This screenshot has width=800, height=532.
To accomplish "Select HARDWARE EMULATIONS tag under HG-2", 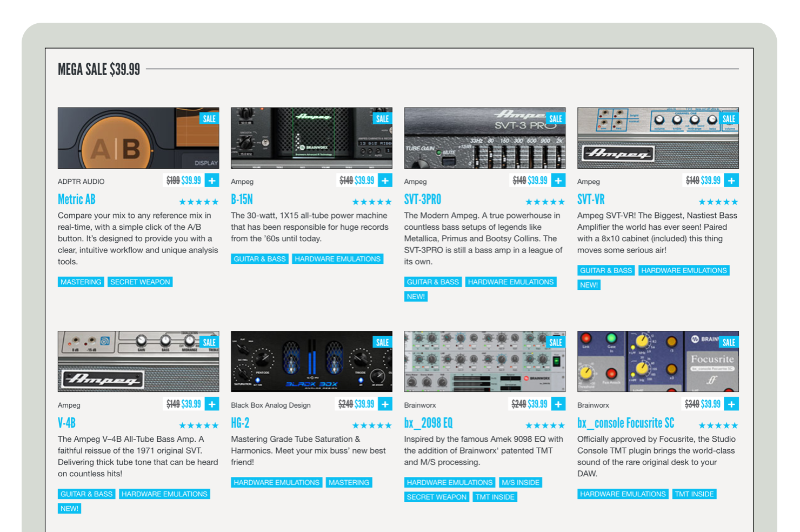I will (277, 482).
